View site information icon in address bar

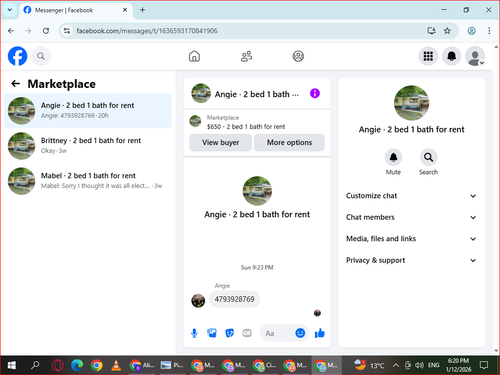(67, 31)
